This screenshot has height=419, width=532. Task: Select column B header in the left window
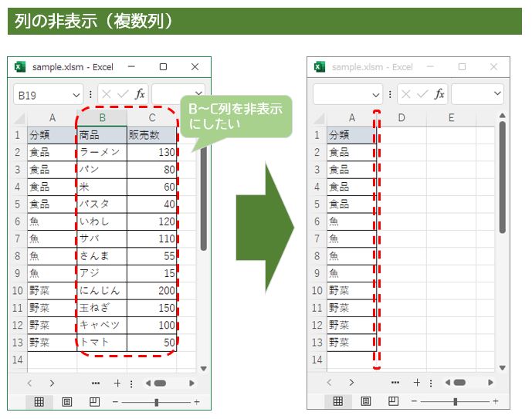pos(102,118)
